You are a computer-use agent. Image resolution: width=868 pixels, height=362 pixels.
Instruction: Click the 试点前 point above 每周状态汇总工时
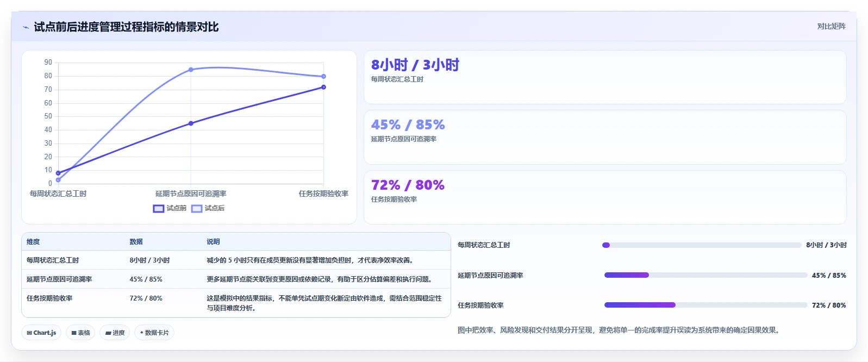[x=58, y=173]
